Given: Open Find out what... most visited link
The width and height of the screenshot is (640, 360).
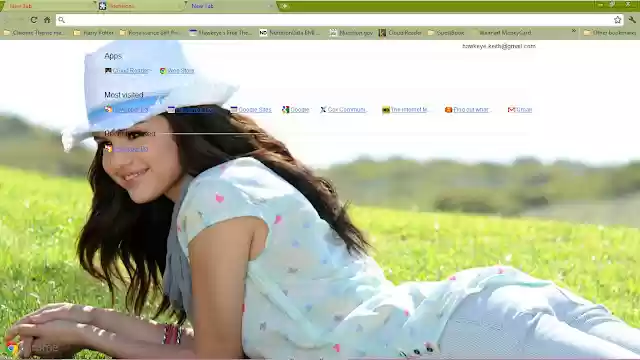Looking at the screenshot, I should pyautogui.click(x=467, y=110).
